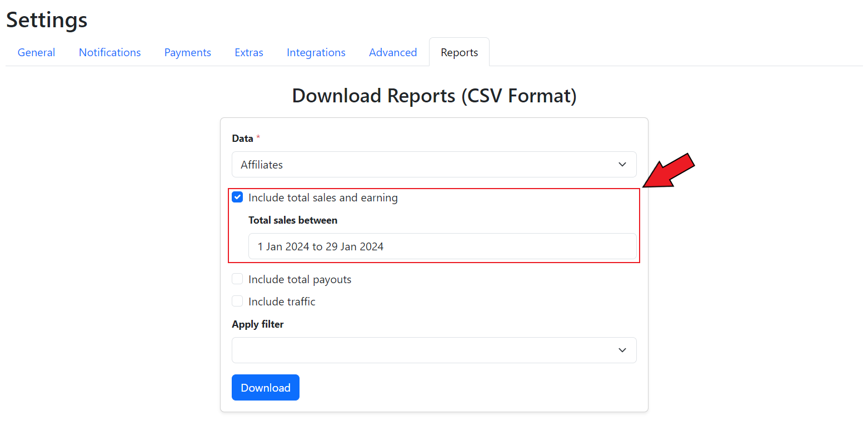Viewport: 868px width, 425px height.
Task: Click the active Reports tab
Action: pyautogui.click(x=459, y=52)
